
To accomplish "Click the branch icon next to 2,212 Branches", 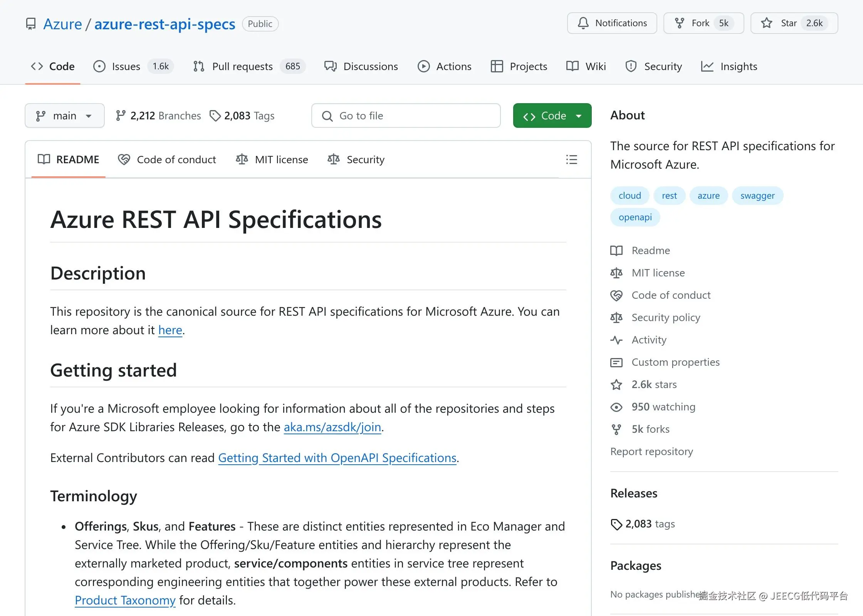I will (121, 115).
